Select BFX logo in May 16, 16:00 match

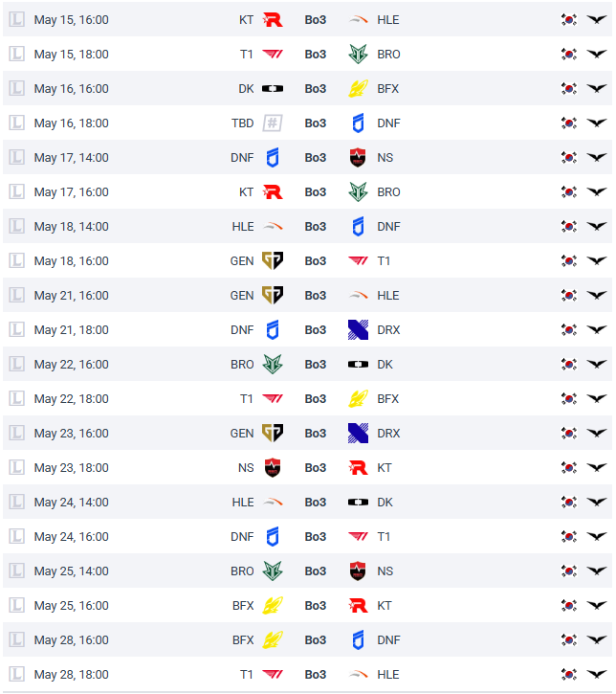359,89
